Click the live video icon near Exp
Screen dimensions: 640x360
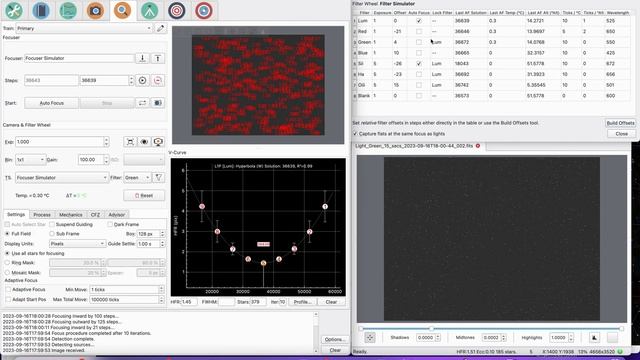158,142
